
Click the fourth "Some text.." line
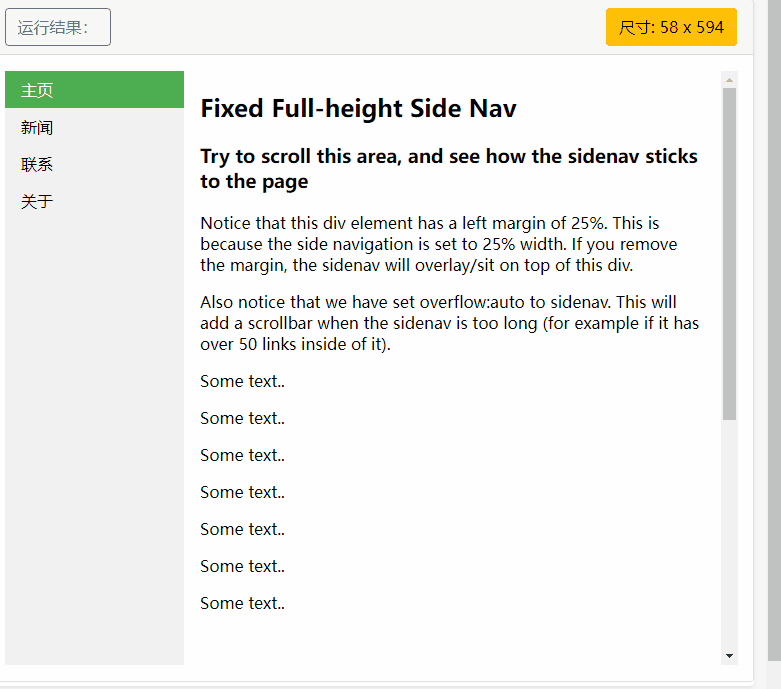tap(242, 492)
